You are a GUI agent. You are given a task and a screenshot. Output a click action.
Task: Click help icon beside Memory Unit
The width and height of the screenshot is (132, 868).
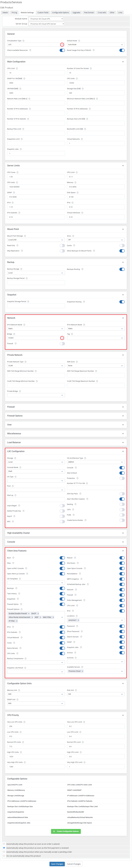[x=19, y=690]
